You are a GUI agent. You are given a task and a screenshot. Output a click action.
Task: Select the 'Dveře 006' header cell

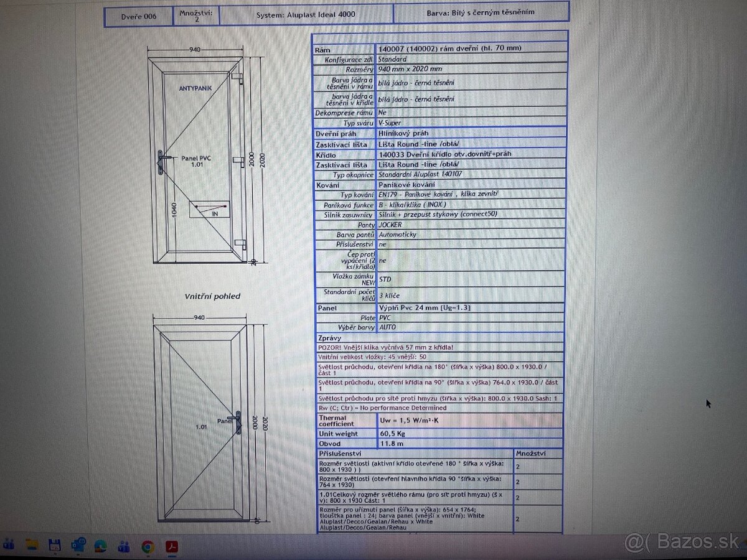(138, 16)
